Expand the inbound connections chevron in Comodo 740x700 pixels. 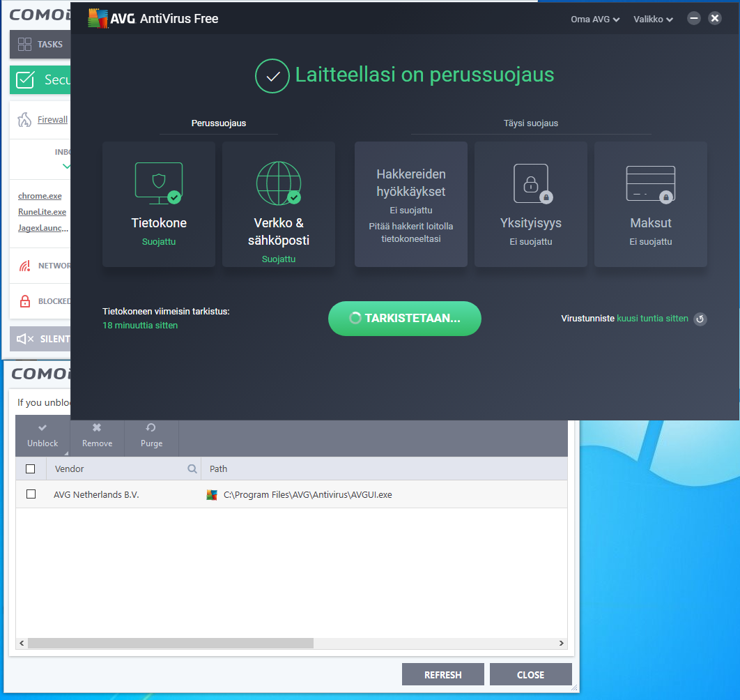(x=66, y=166)
